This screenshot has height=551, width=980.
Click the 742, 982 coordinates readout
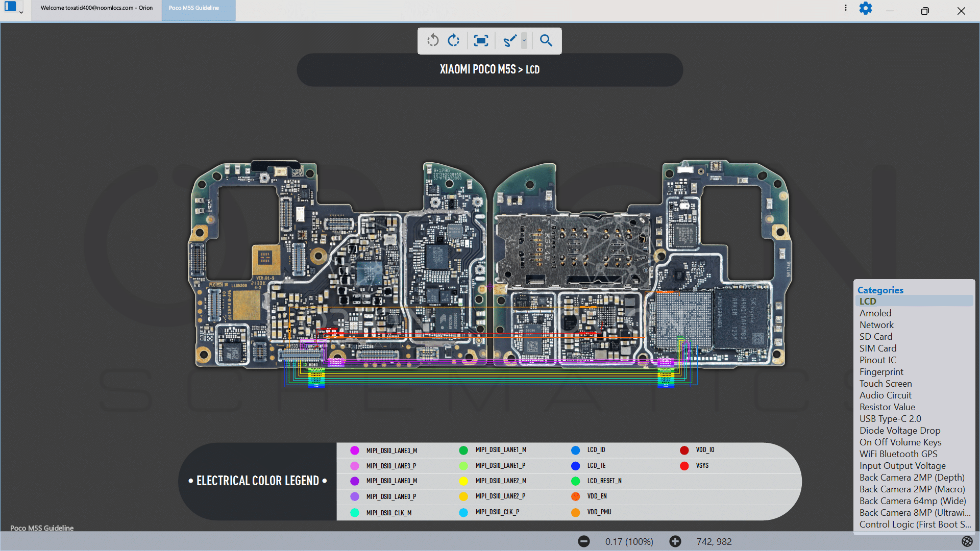714,541
